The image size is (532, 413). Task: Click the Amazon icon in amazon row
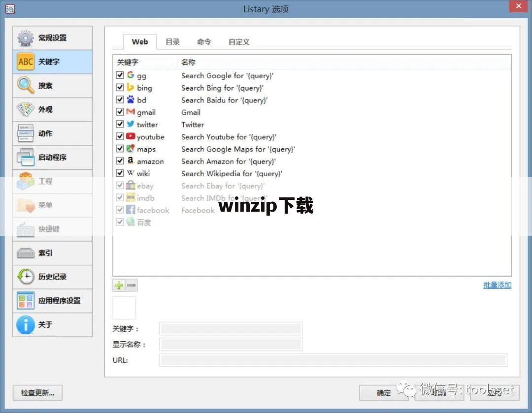tap(131, 160)
